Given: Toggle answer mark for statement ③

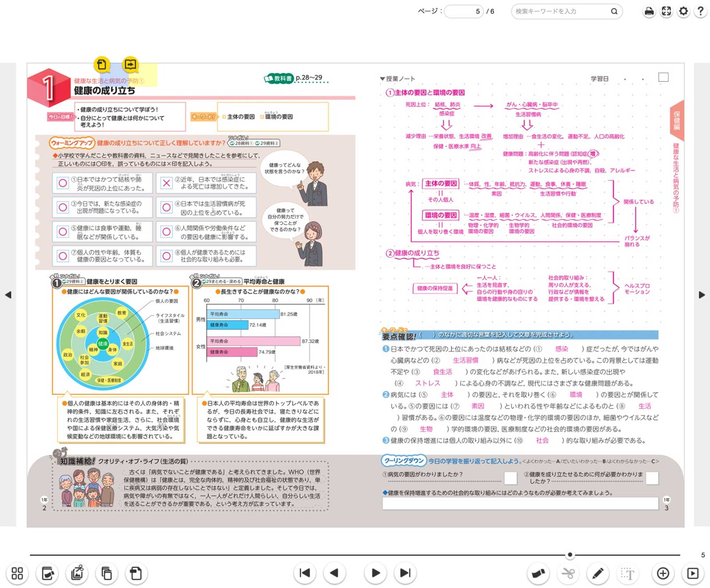Looking at the screenshot, I should click(63, 207).
